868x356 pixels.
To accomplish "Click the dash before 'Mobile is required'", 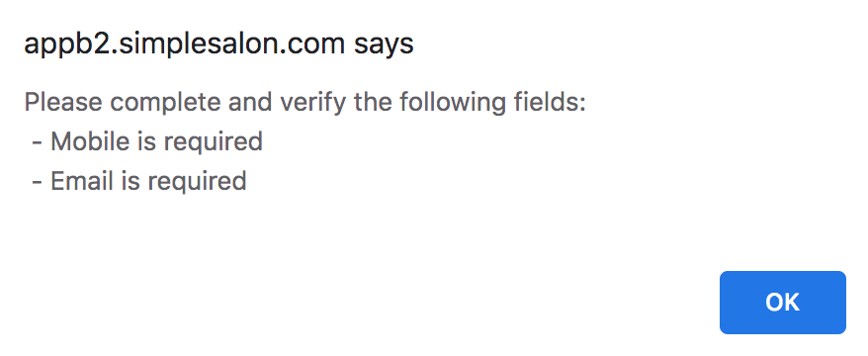I will click(x=38, y=142).
